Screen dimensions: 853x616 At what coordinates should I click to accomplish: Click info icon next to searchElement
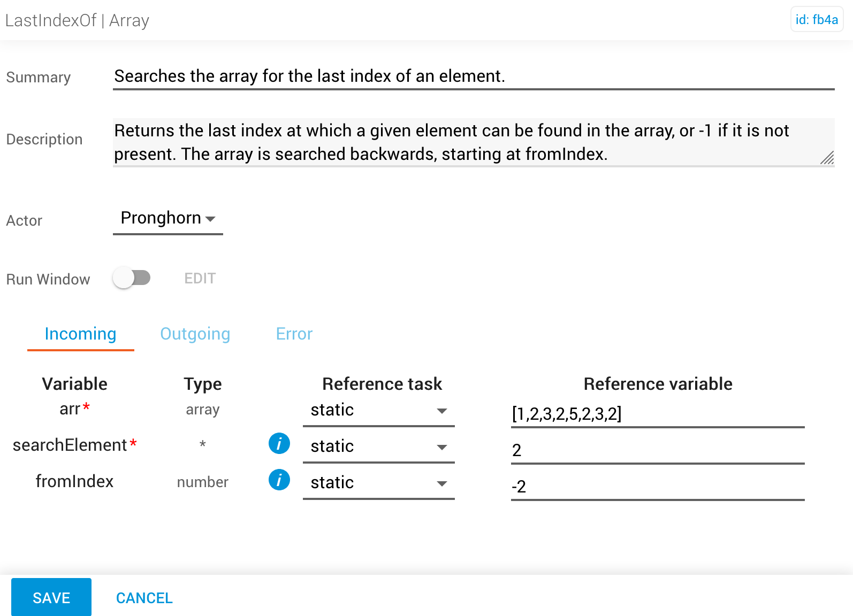coord(279,444)
